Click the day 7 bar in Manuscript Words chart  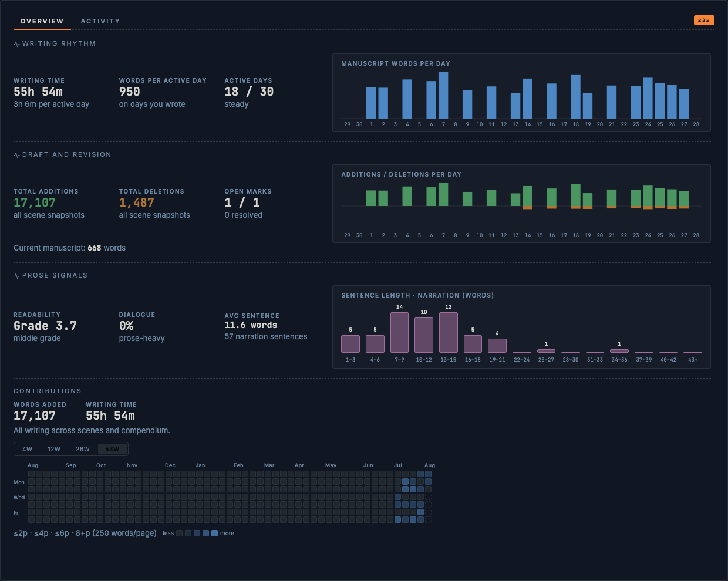click(x=443, y=95)
